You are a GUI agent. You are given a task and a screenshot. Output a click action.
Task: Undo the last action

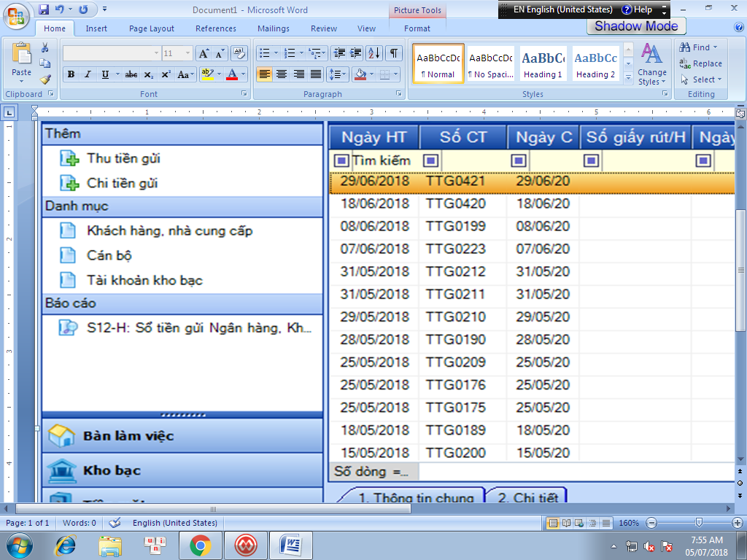[x=60, y=9]
